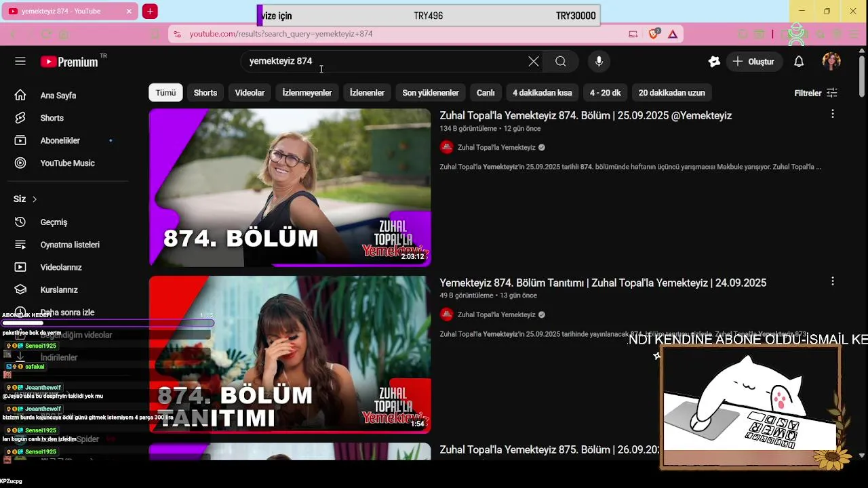Filter by 20 dakikadan uzun chip
868x488 pixels.
pos(672,93)
